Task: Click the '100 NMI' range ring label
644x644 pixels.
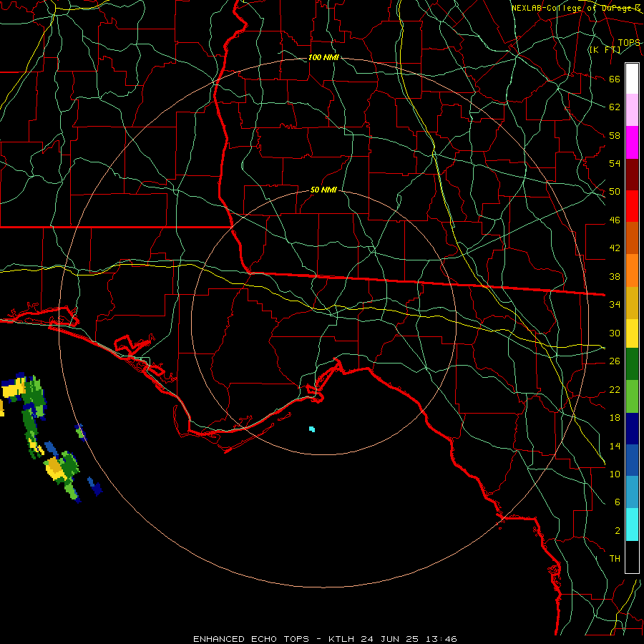Action: [323, 57]
